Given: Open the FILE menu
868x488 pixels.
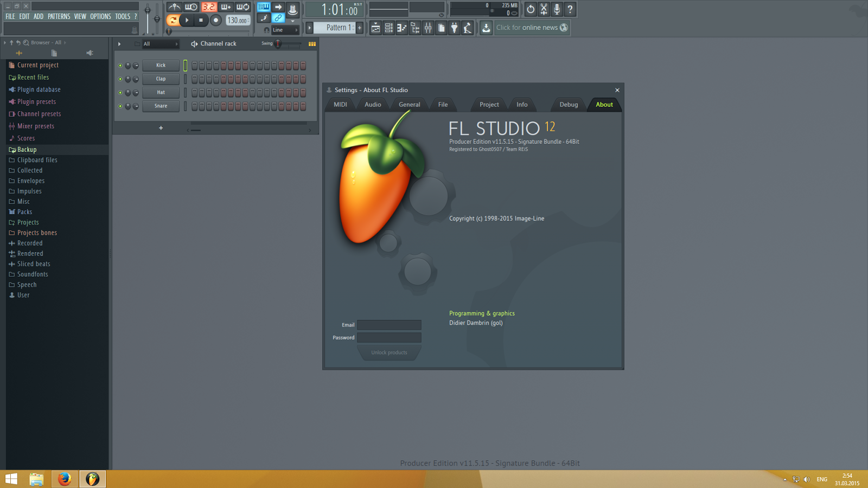Looking at the screenshot, I should 10,16.
